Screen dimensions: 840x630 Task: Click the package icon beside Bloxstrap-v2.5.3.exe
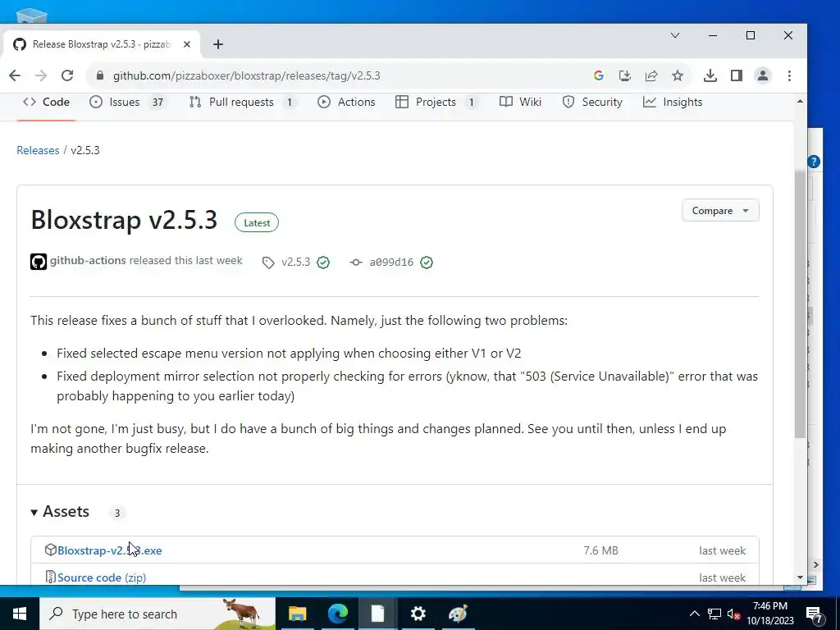50,550
